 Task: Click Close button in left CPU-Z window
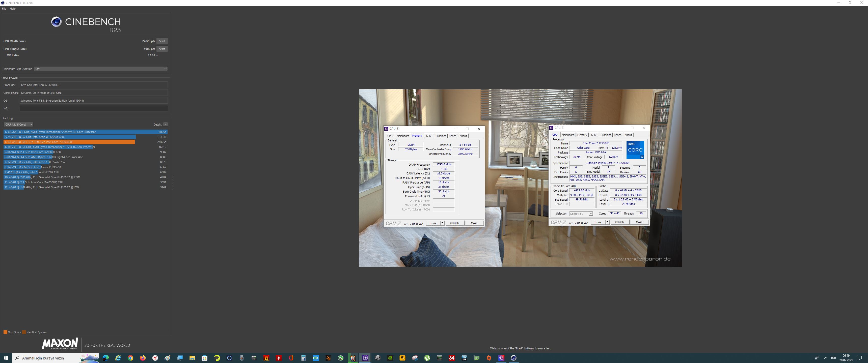474,223
